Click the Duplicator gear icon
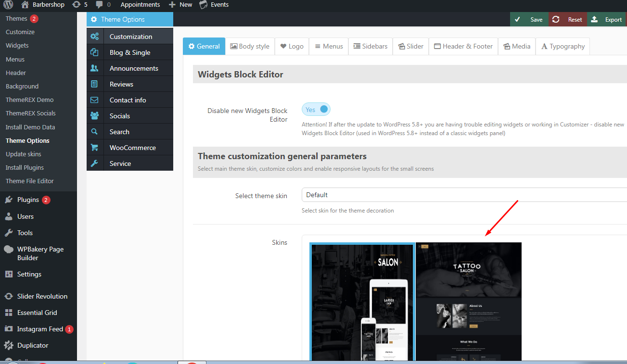Viewport: 627px width, 364px height. click(9, 345)
